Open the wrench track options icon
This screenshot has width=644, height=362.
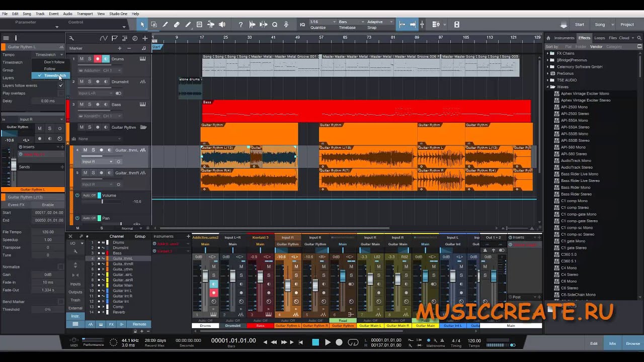tap(71, 38)
